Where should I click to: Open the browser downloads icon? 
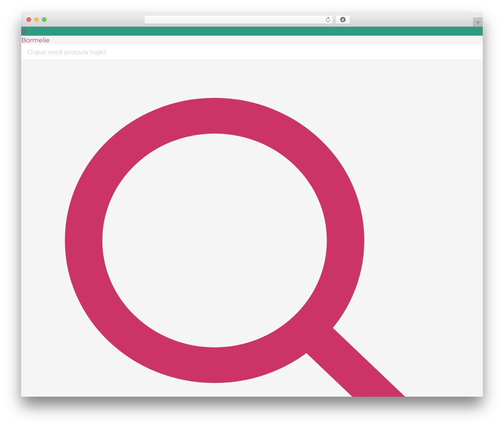pyautogui.click(x=343, y=20)
